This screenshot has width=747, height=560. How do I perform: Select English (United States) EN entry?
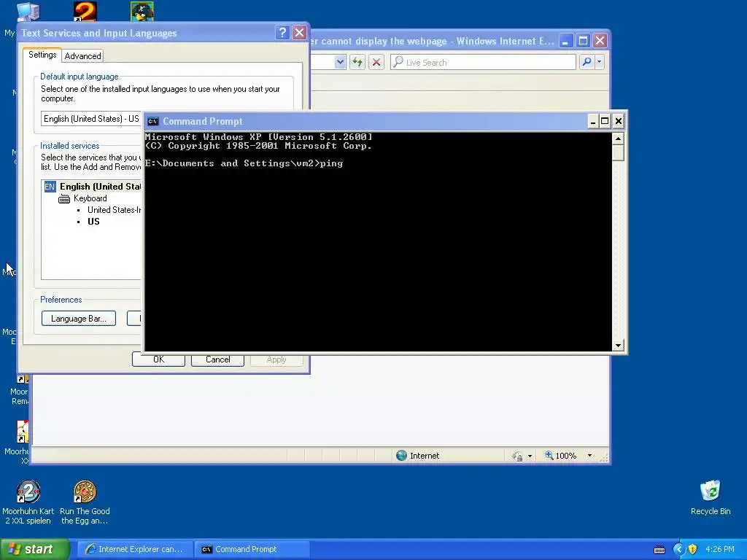[93, 187]
